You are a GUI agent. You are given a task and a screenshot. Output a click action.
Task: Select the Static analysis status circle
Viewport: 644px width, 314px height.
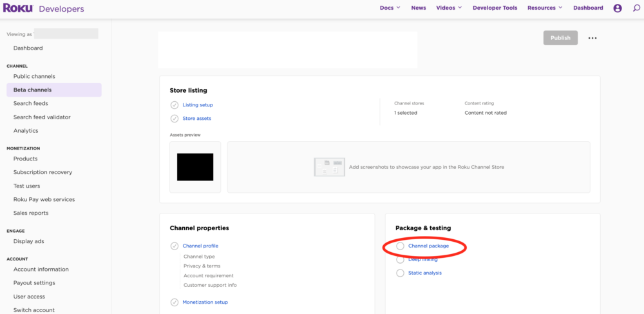click(x=401, y=273)
